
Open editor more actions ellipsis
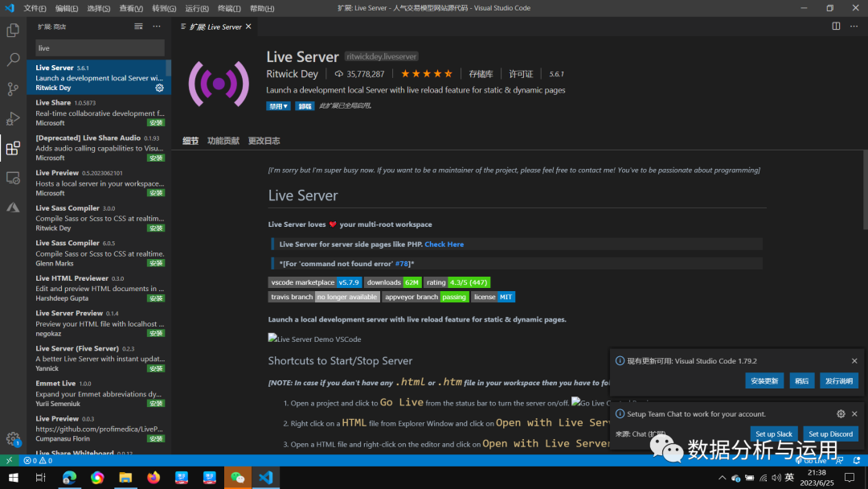click(x=854, y=26)
